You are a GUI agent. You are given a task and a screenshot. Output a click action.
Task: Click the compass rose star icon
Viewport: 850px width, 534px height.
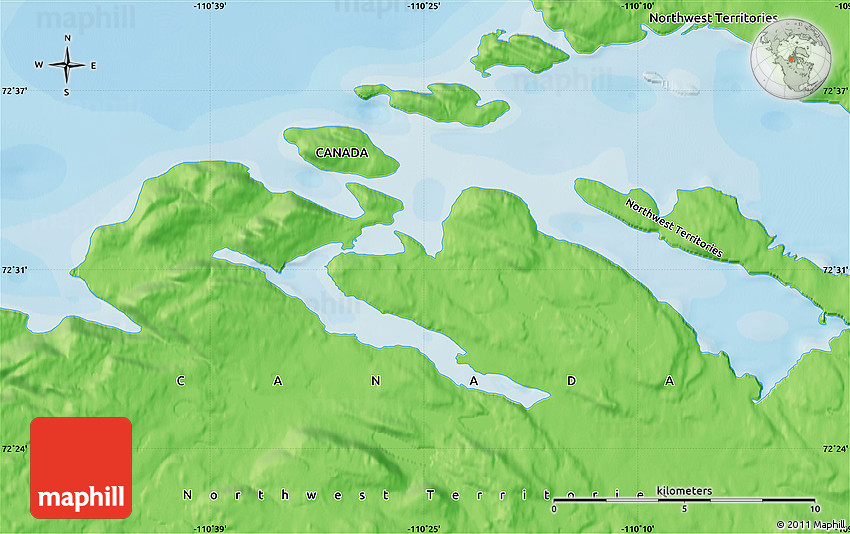coord(67,66)
